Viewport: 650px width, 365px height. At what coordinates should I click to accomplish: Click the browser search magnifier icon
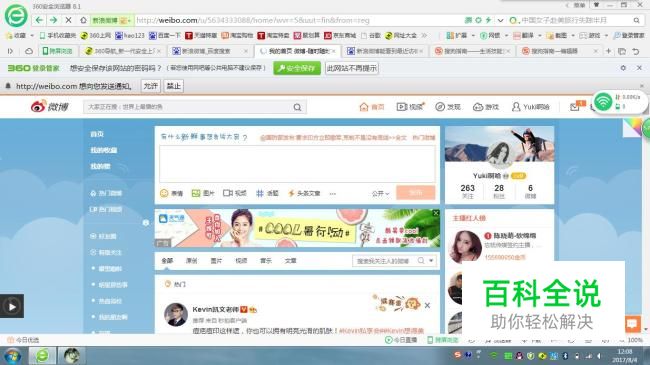pos(636,20)
